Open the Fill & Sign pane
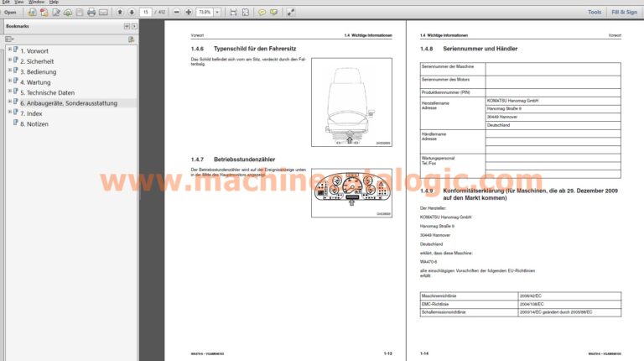Viewport: 644px width, 361px height. coord(624,13)
